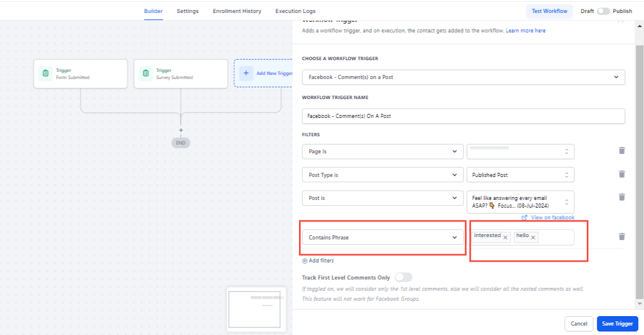This screenshot has width=644, height=335.
Task: Open the workflow trigger type dropdown
Action: coord(464,77)
